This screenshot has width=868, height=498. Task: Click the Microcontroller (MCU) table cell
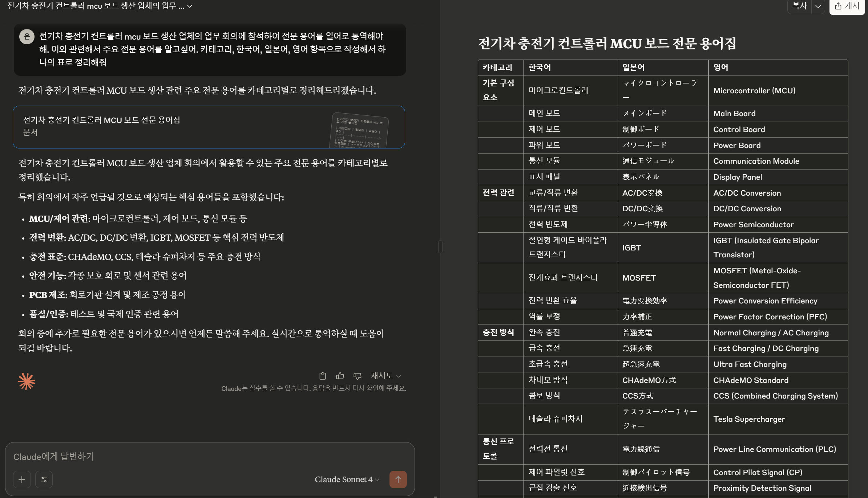[x=754, y=90]
